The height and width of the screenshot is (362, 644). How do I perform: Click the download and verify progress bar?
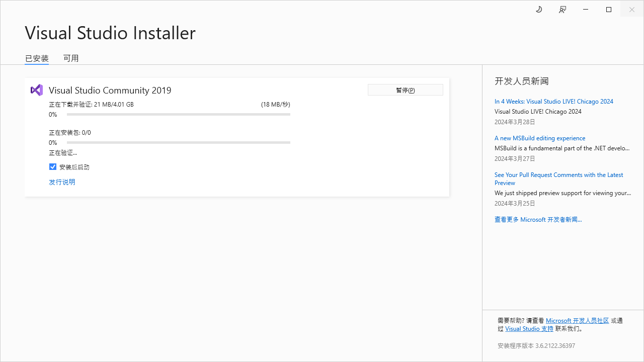pos(179,115)
